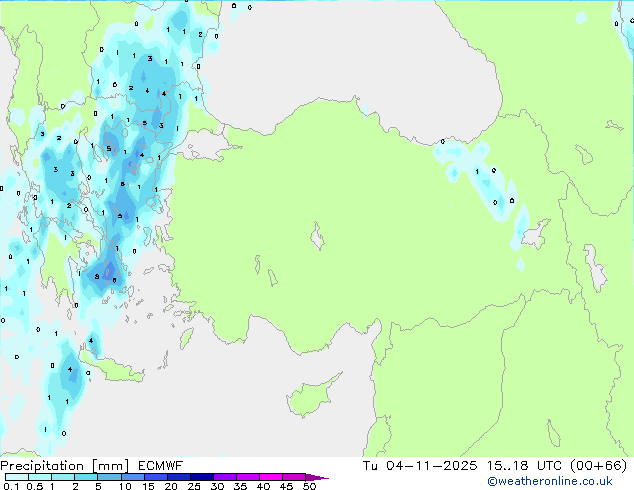
Task: Click the island of Cyprus on the map
Action: [311, 398]
